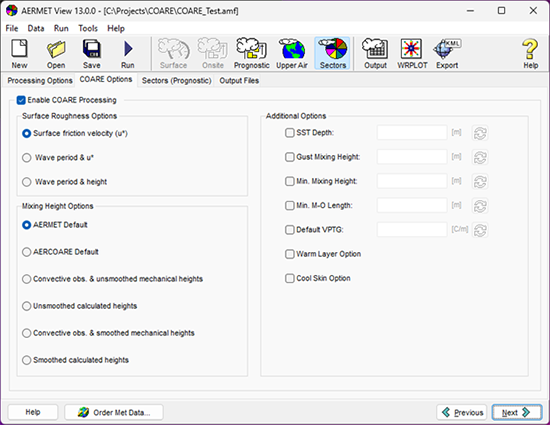Click the SST Depth input field
The width and height of the screenshot is (550, 425).
[x=412, y=133]
